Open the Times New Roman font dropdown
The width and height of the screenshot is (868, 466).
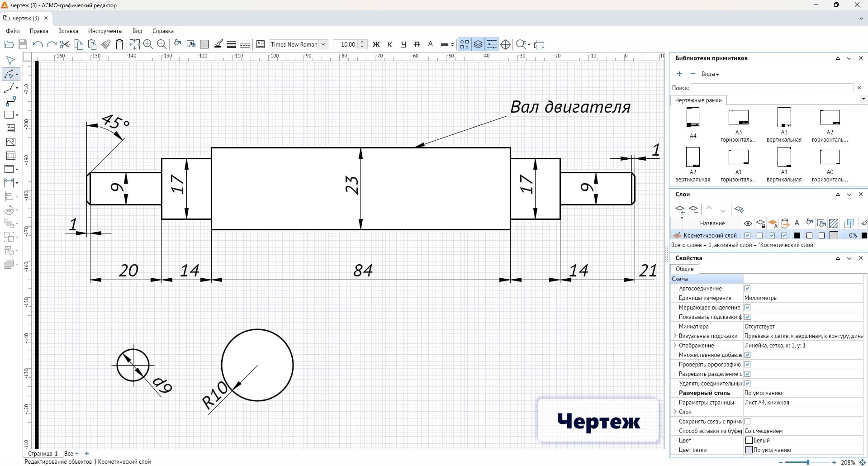coord(323,44)
